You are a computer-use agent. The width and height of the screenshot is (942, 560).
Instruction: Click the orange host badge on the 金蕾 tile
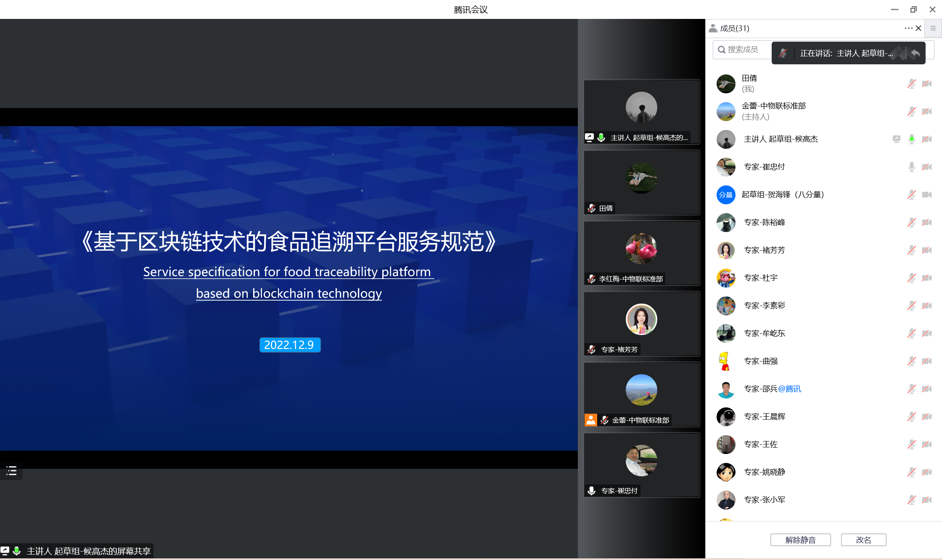590,420
